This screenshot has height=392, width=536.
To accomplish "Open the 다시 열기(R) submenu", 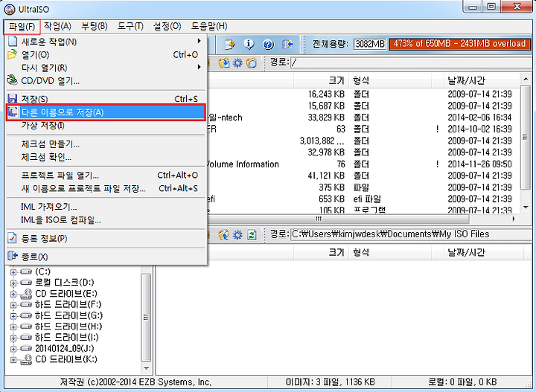I will coord(106,68).
